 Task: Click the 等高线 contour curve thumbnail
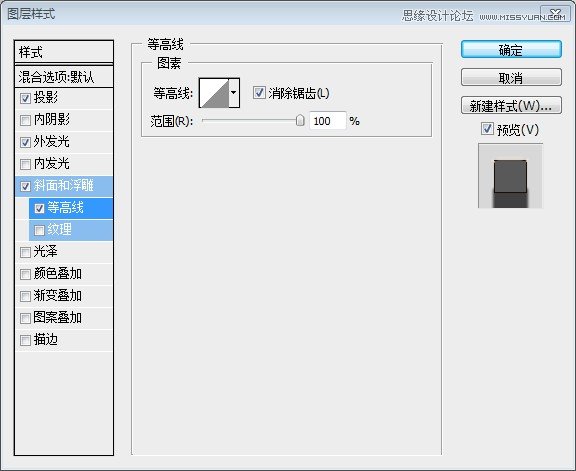pyautogui.click(x=215, y=93)
